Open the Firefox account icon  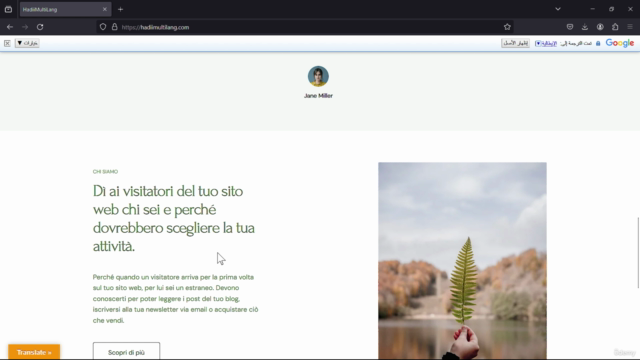click(x=600, y=27)
